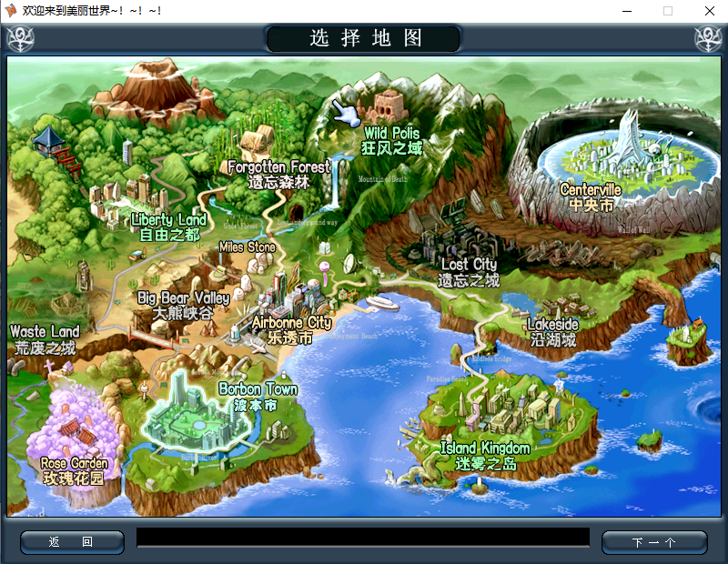The height and width of the screenshot is (564, 728).
Task: Click the Forgotten Forest label
Action: click(278, 168)
